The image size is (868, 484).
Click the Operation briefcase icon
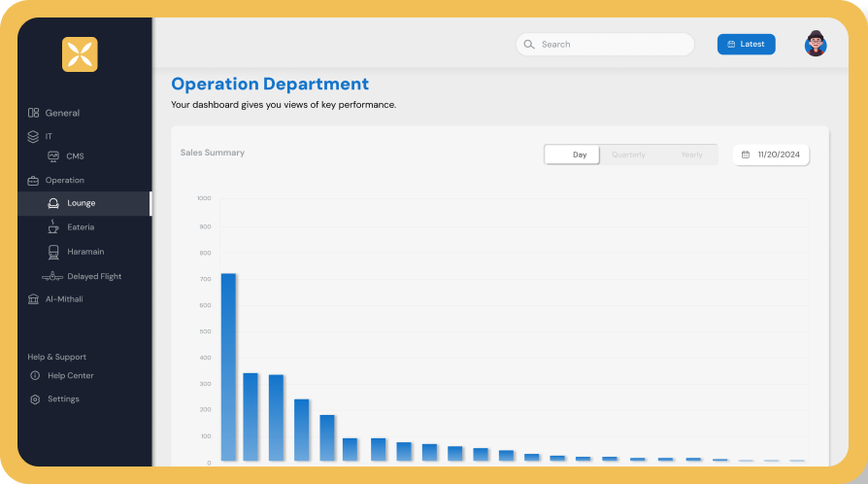pos(33,181)
